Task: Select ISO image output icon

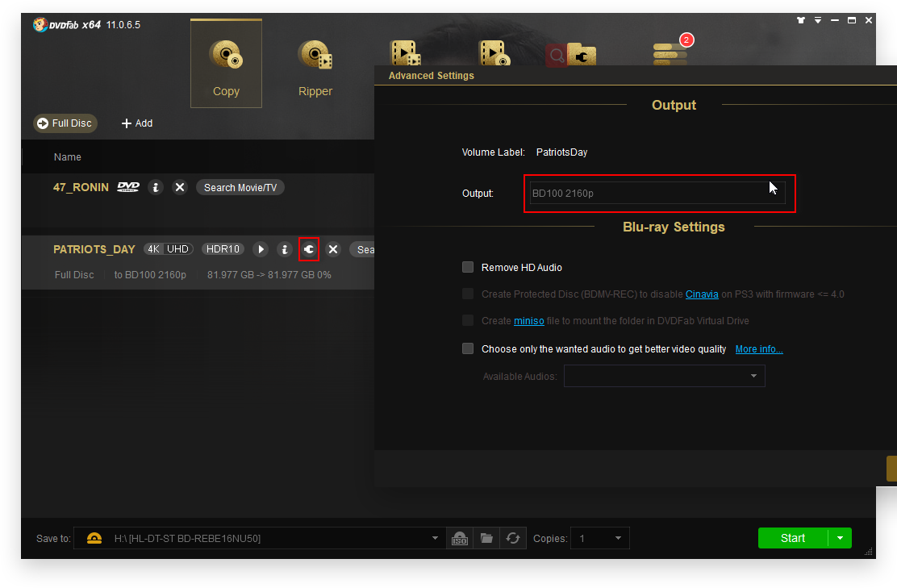Action: click(x=459, y=538)
